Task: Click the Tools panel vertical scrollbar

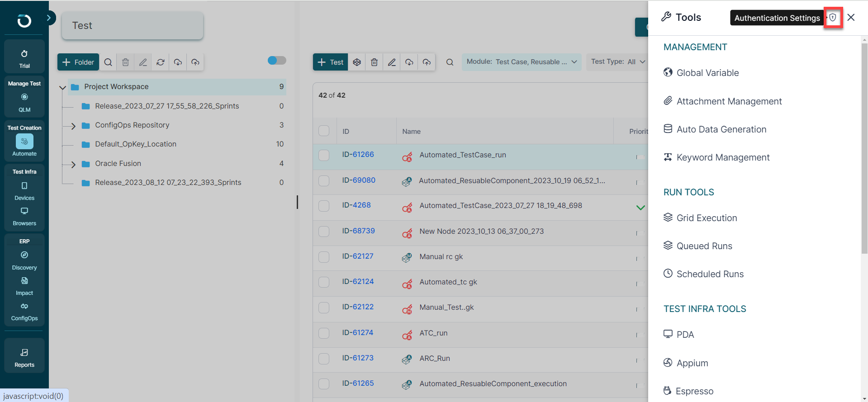Action: 864,148
